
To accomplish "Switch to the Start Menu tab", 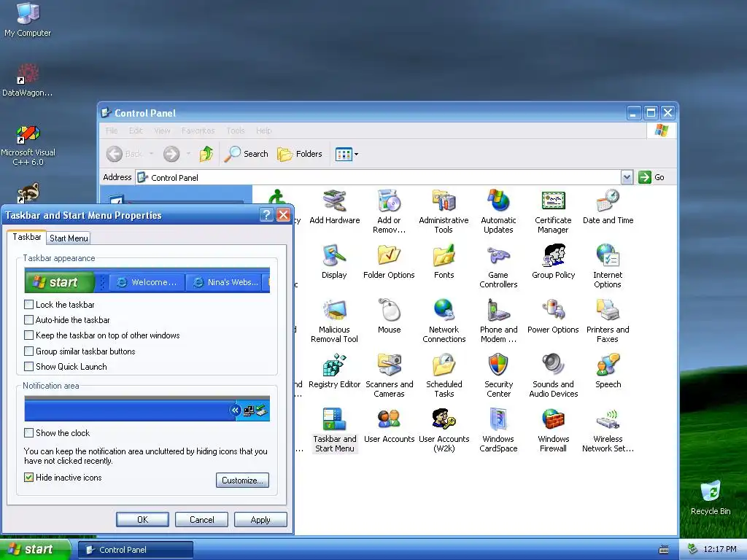I will coord(69,238).
